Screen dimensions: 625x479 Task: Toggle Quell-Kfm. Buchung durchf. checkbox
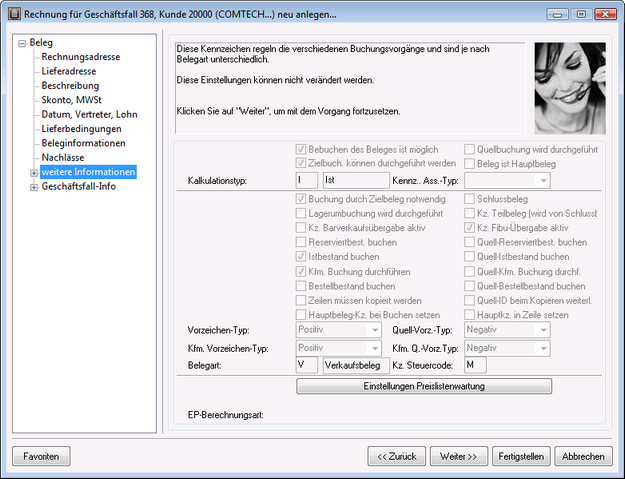tap(470, 271)
